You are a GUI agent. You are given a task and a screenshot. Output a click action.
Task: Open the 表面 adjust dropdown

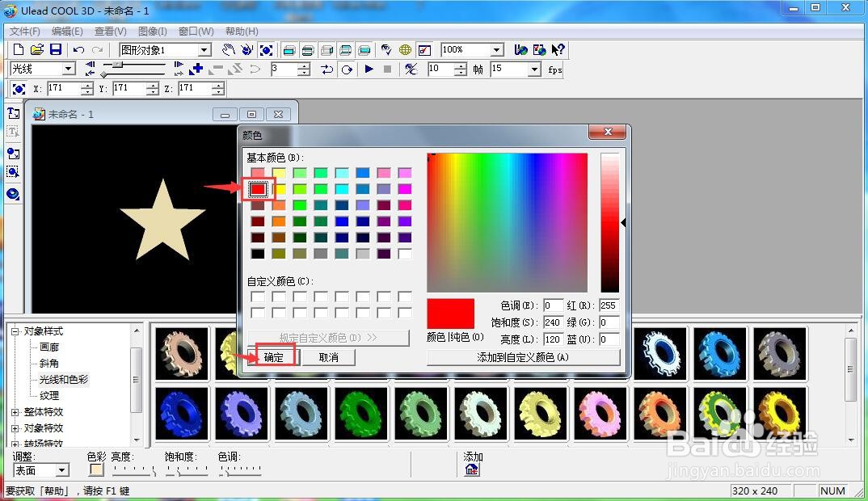(x=62, y=470)
